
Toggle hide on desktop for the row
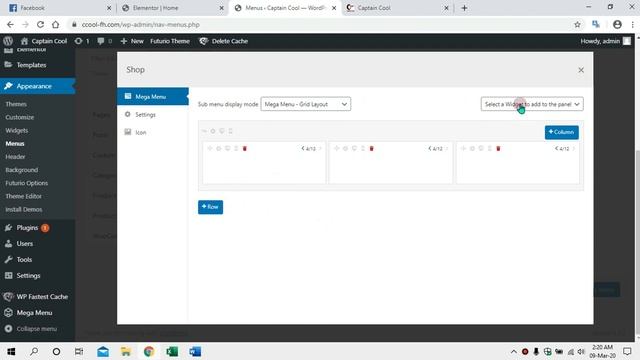222,131
